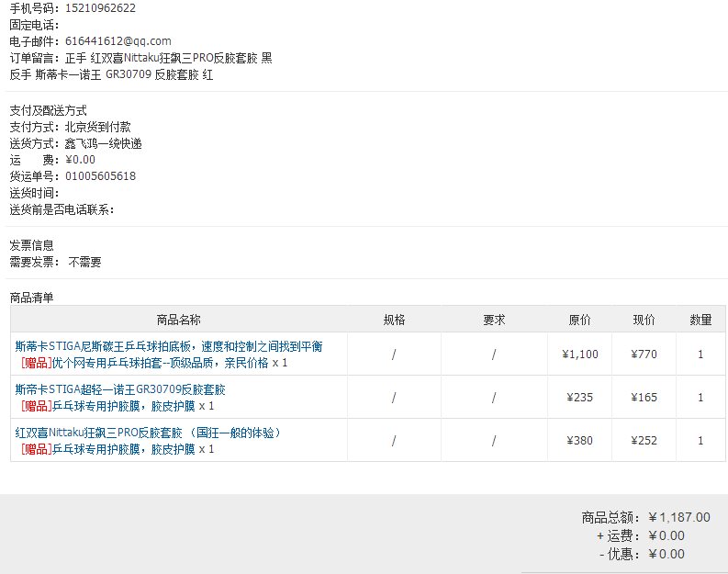Image resolution: width=728 pixels, height=574 pixels.
Task: Open the STIGA超轻一诺王GR30709 rubber product link
Action: (120, 389)
